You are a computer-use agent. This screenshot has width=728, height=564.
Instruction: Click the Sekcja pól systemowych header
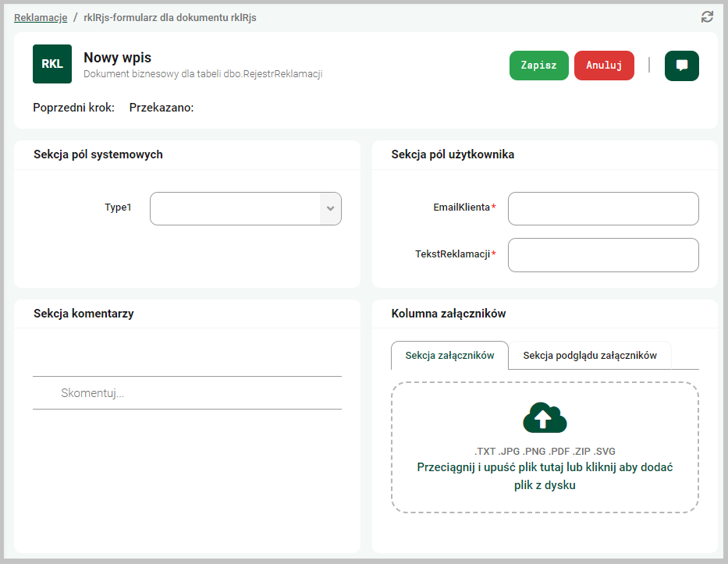(98, 154)
